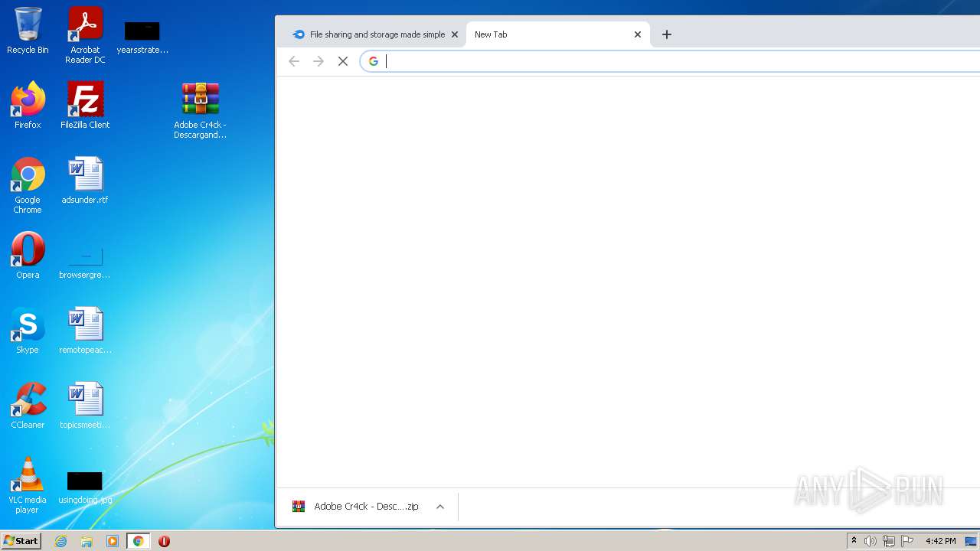Image resolution: width=980 pixels, height=551 pixels.
Task: Show hidden system tray icons
Action: click(854, 541)
